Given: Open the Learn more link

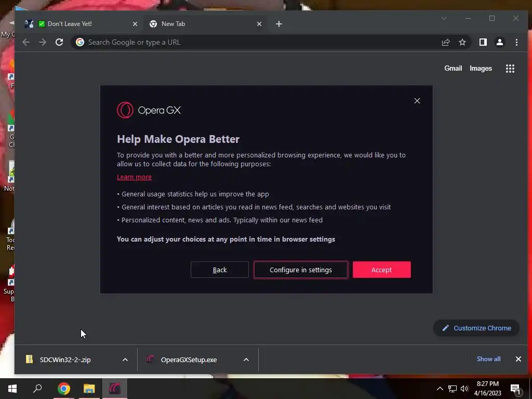Looking at the screenshot, I should click(134, 177).
